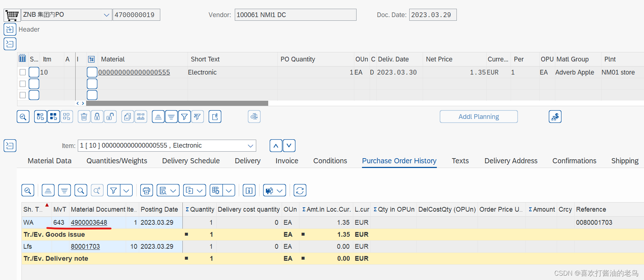Click the Deselect All items icon

point(67,117)
